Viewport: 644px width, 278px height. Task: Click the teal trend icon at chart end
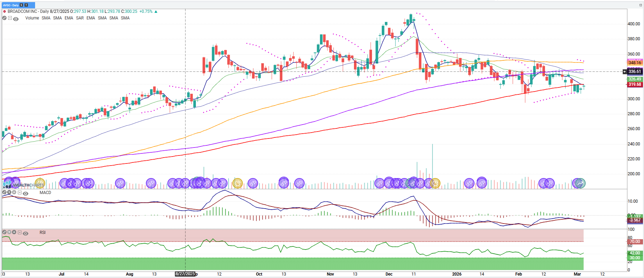pos(579,183)
